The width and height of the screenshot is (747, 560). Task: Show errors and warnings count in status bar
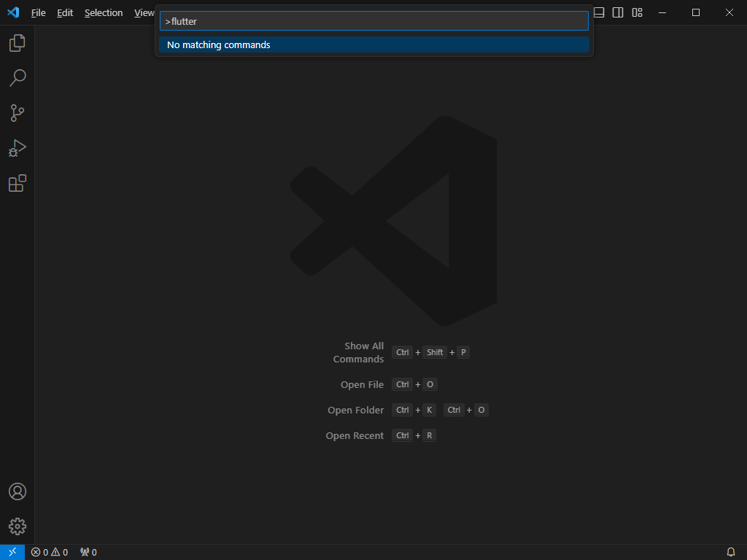click(x=50, y=553)
